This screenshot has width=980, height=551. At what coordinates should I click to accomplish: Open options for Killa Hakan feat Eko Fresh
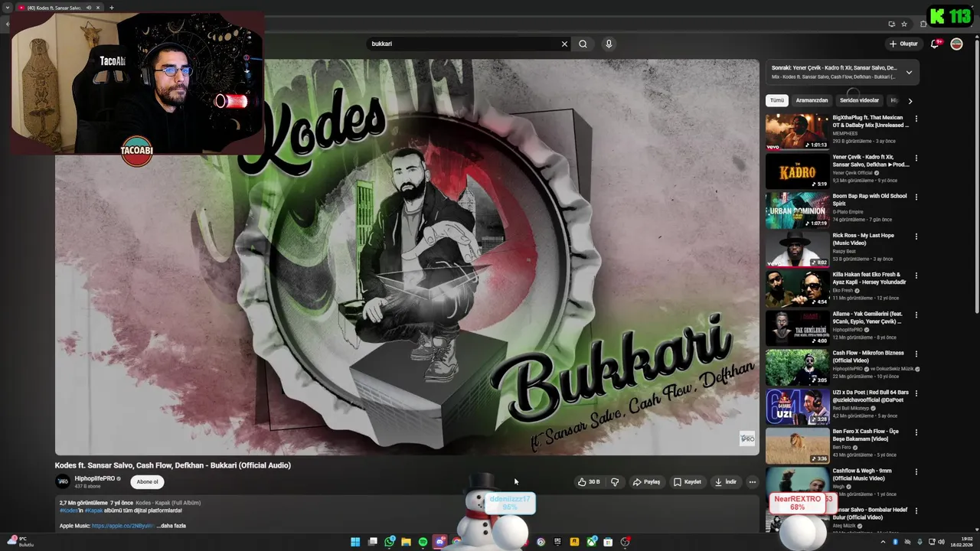coord(916,275)
